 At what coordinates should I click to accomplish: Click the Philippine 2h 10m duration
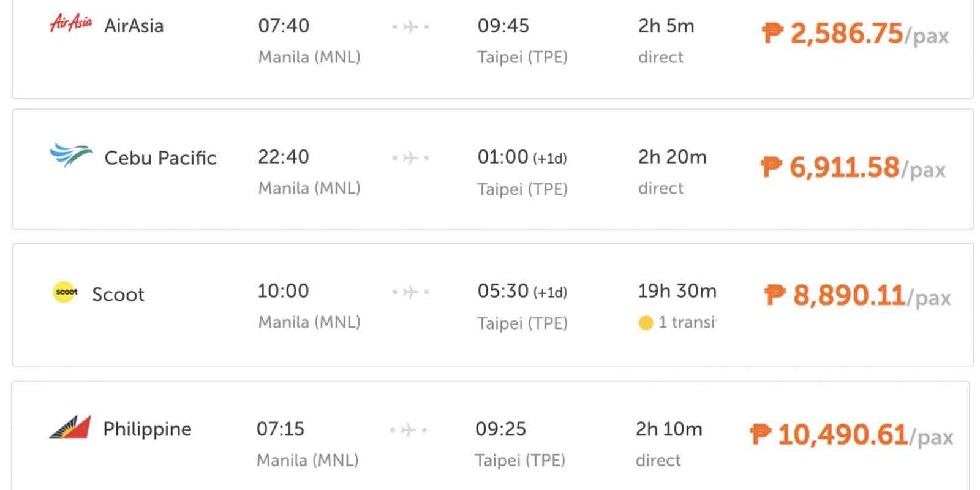click(669, 429)
